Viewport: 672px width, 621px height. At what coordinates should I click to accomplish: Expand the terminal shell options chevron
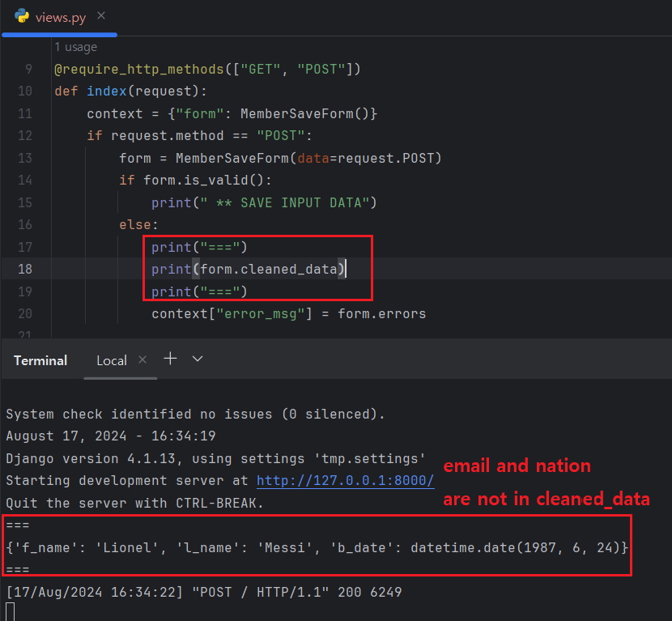(x=197, y=359)
